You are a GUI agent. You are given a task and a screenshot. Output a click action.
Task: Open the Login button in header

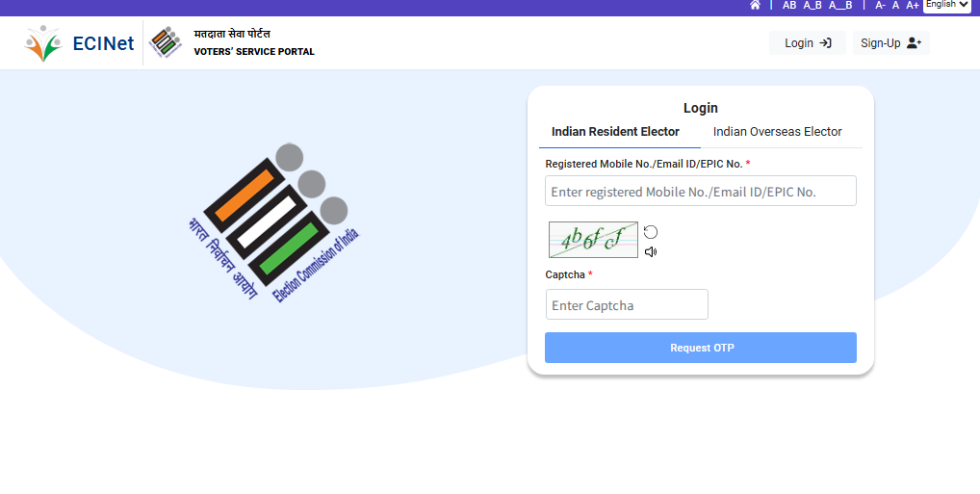pos(808,43)
